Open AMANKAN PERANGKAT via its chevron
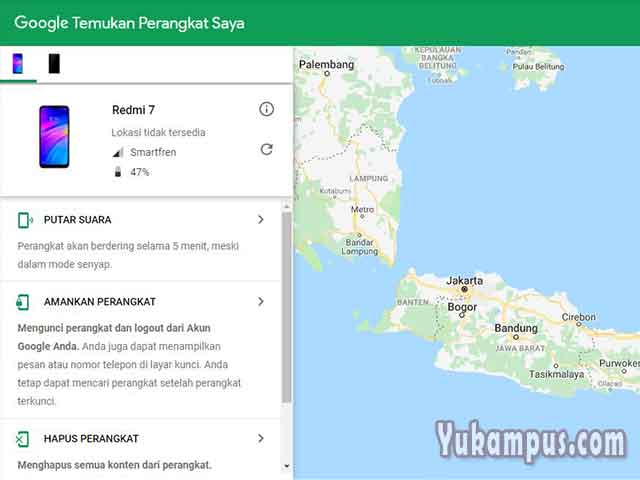Viewport: 640px width, 480px height. 261,302
